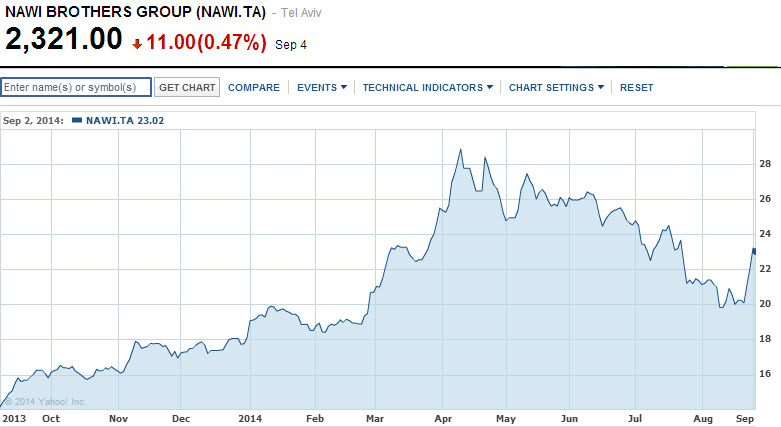Viewport: 781px width, 427px height.
Task: Click the 24 value on the price axis
Action: [x=765, y=234]
